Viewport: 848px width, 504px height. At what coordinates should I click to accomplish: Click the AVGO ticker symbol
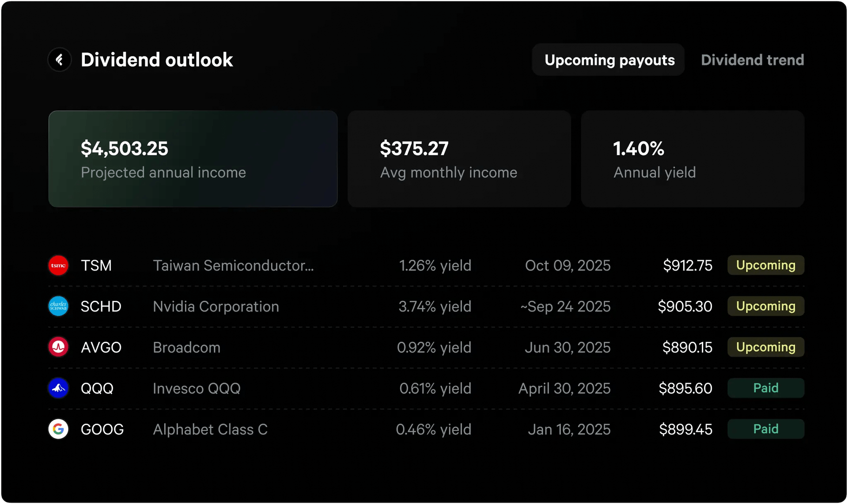pos(101,348)
